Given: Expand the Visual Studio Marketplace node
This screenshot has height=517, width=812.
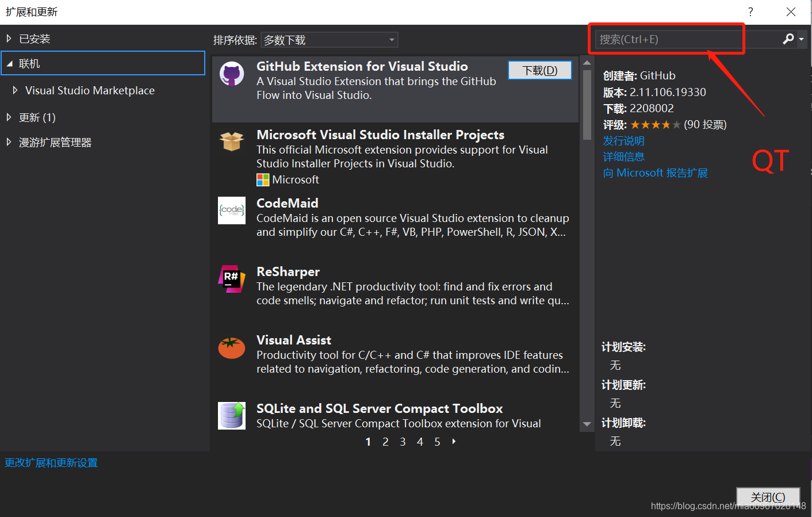Looking at the screenshot, I should pos(15,90).
